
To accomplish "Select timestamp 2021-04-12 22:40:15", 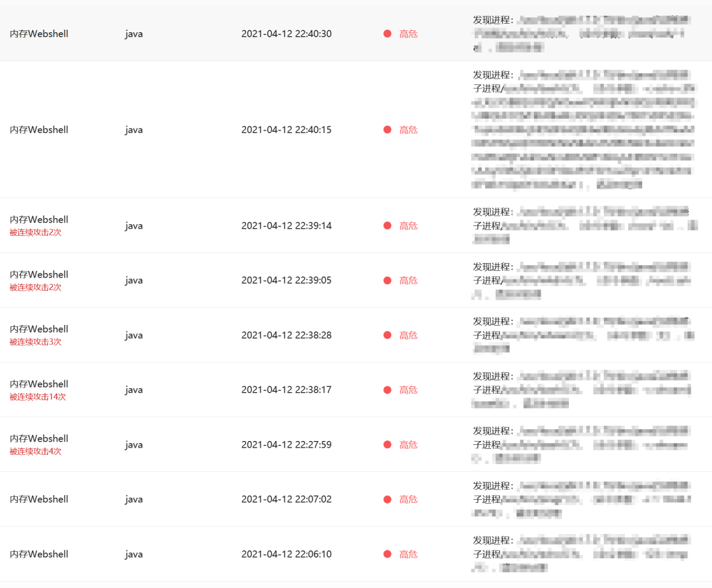I will click(x=286, y=130).
